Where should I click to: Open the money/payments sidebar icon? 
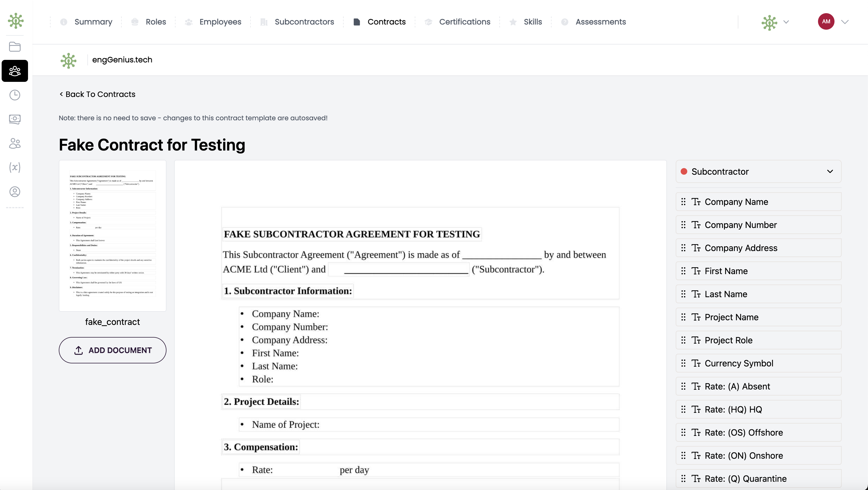click(x=15, y=119)
